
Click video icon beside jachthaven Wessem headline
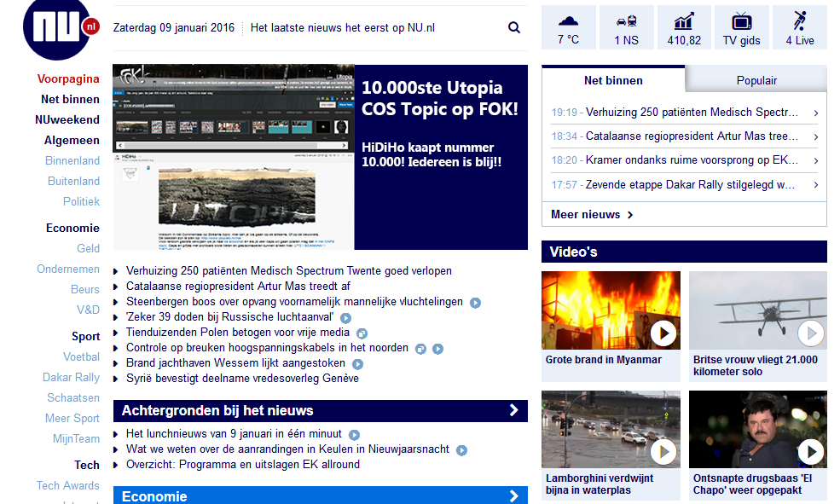(357, 364)
